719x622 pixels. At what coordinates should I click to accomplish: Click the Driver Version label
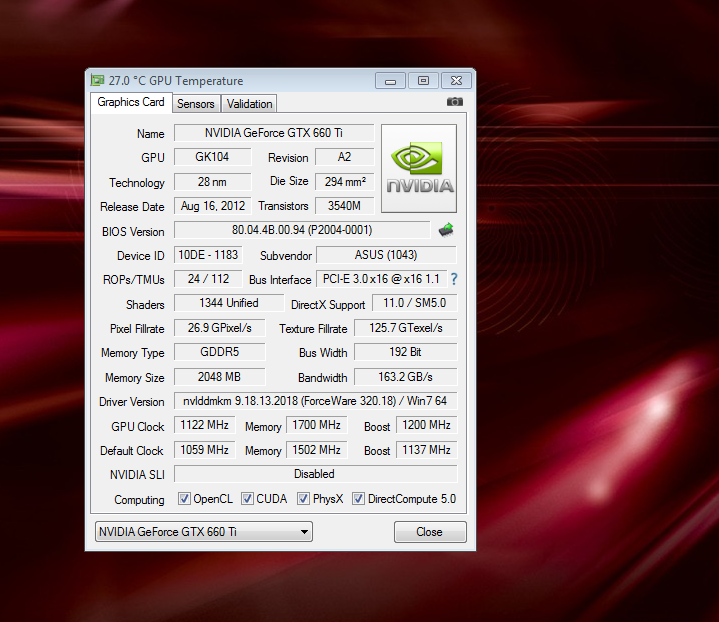(132, 402)
